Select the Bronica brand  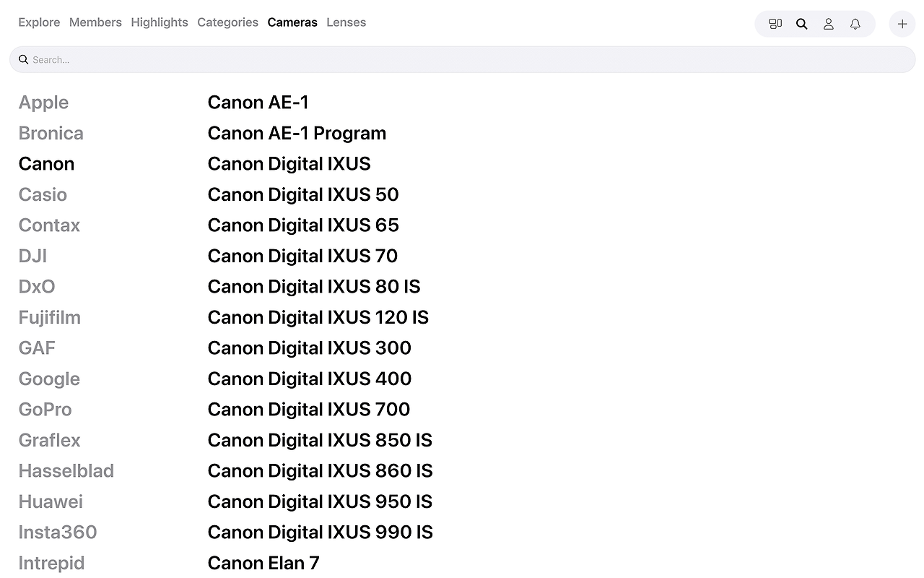[51, 133]
